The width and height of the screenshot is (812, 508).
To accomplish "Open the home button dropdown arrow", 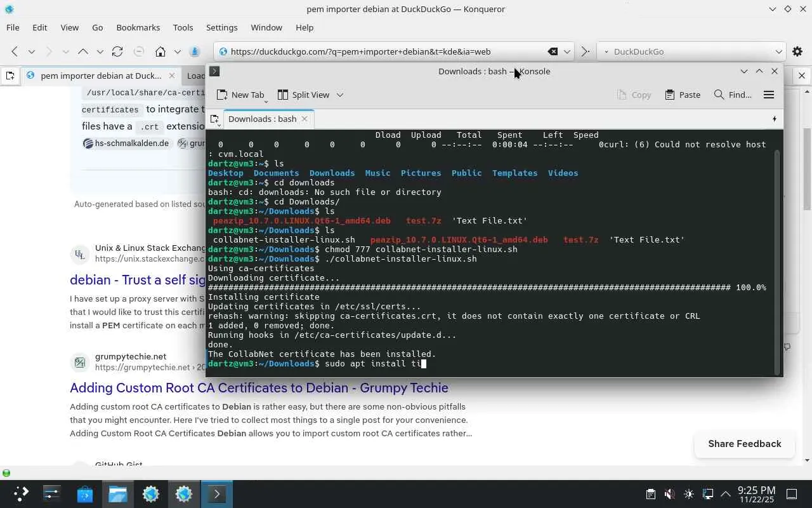I will (x=178, y=51).
